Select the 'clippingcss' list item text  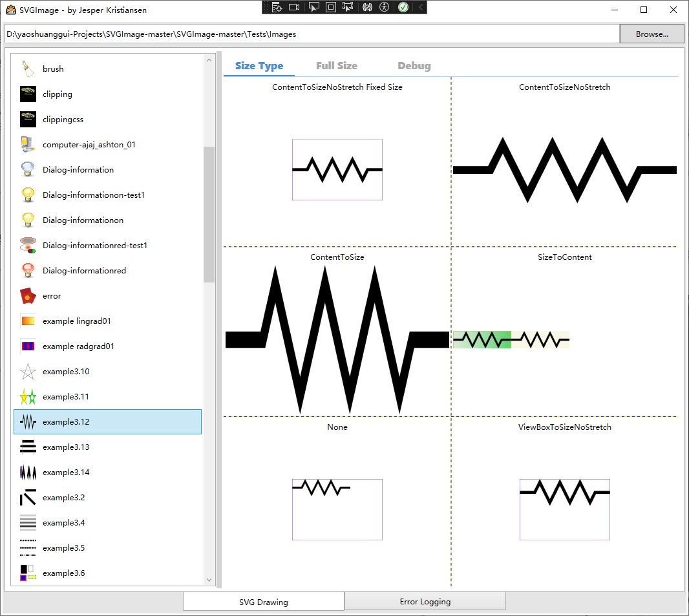click(x=63, y=120)
